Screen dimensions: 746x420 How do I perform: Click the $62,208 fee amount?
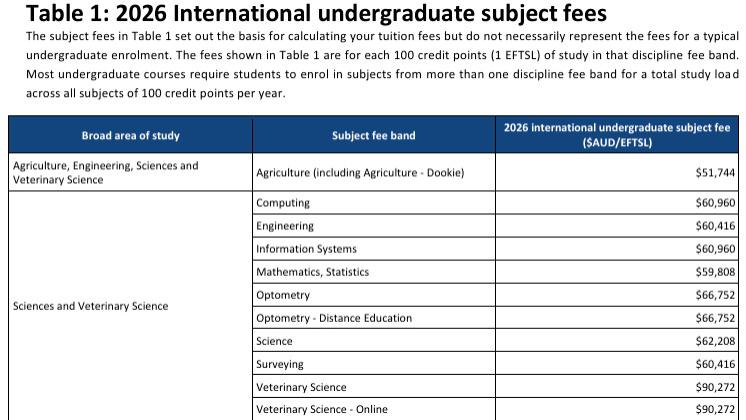[x=715, y=341]
